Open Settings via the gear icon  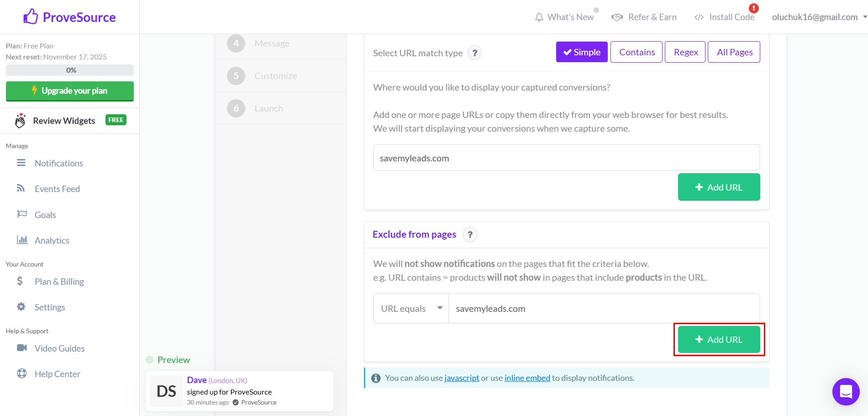[21, 307]
